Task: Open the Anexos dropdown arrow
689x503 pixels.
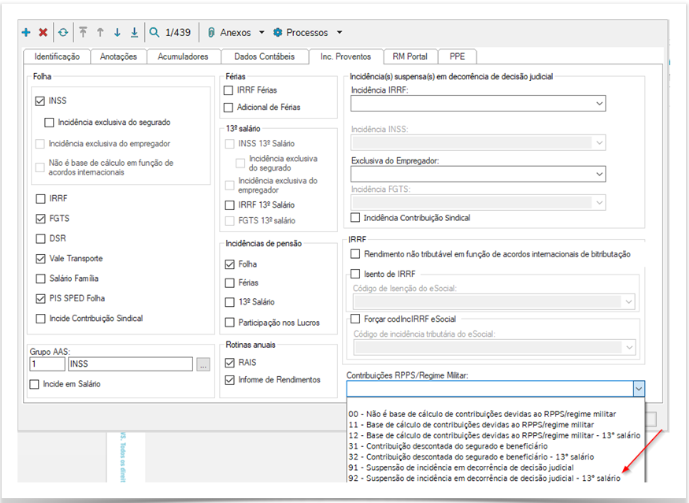Action: [262, 33]
